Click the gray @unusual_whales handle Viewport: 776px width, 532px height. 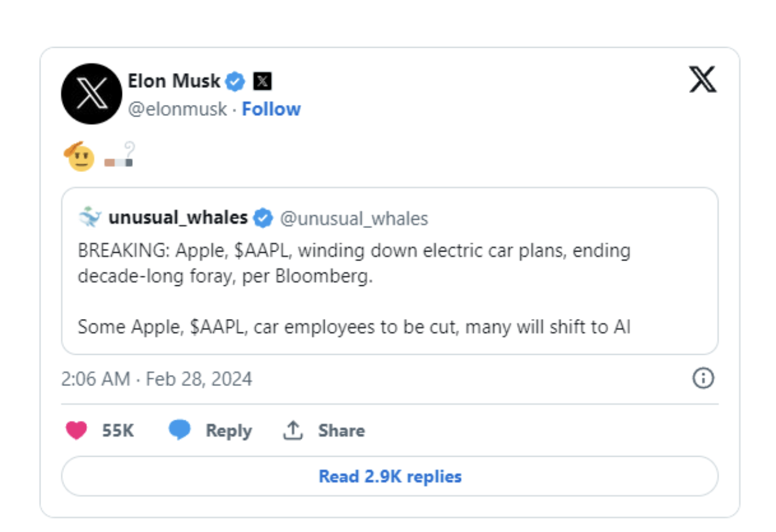point(354,218)
